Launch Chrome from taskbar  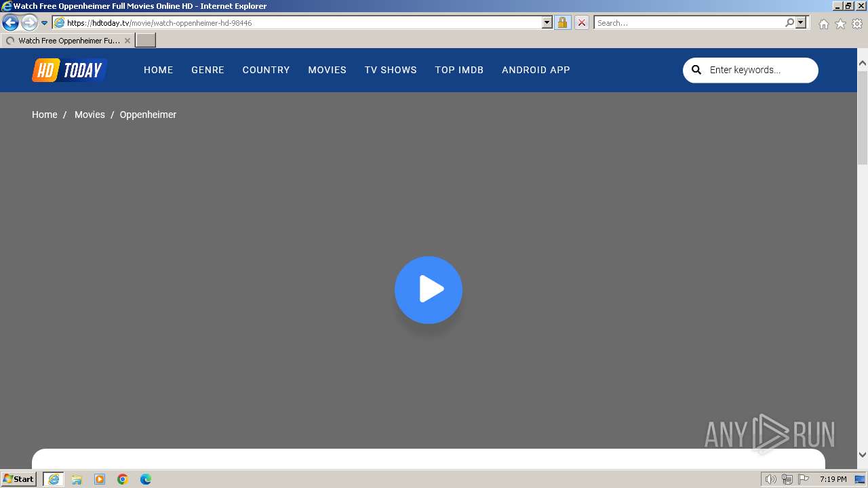tap(123, 479)
